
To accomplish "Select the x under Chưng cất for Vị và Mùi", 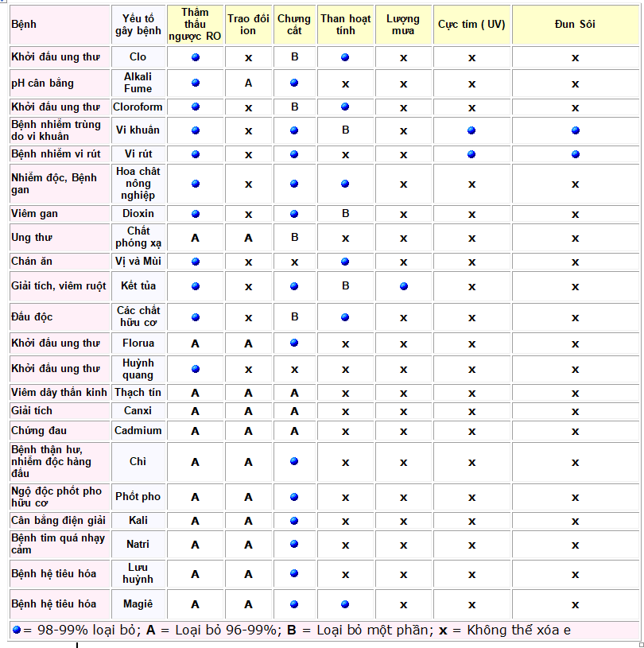I will coord(294,262).
